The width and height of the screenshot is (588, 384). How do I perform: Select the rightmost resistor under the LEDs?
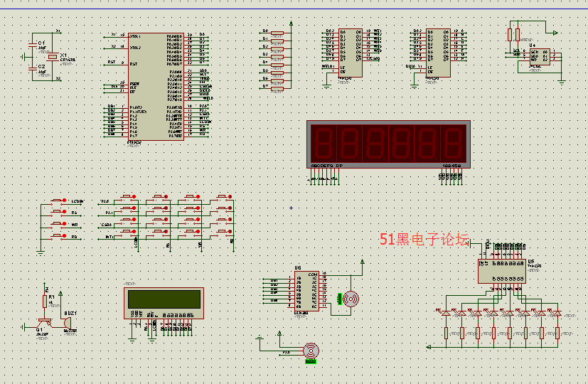(x=557, y=333)
